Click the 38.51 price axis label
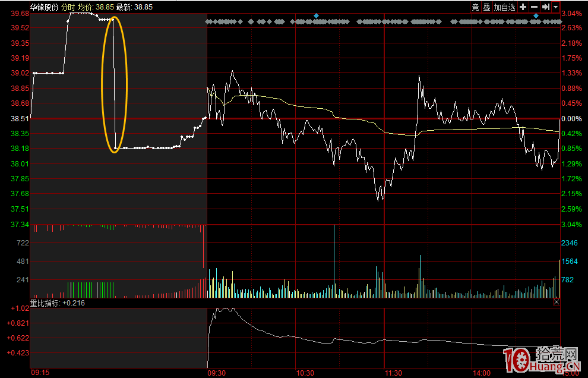Image resolution: width=588 pixels, height=378 pixels. click(x=20, y=119)
